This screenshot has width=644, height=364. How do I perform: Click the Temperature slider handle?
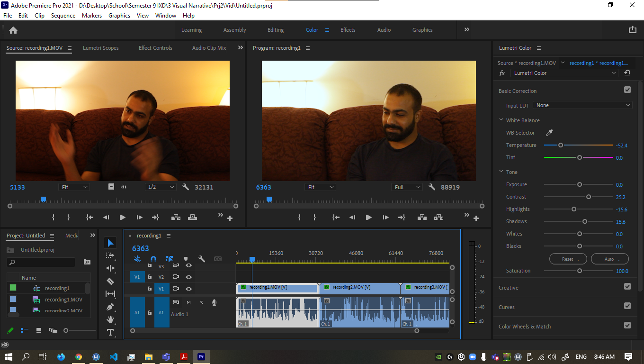[561, 145]
